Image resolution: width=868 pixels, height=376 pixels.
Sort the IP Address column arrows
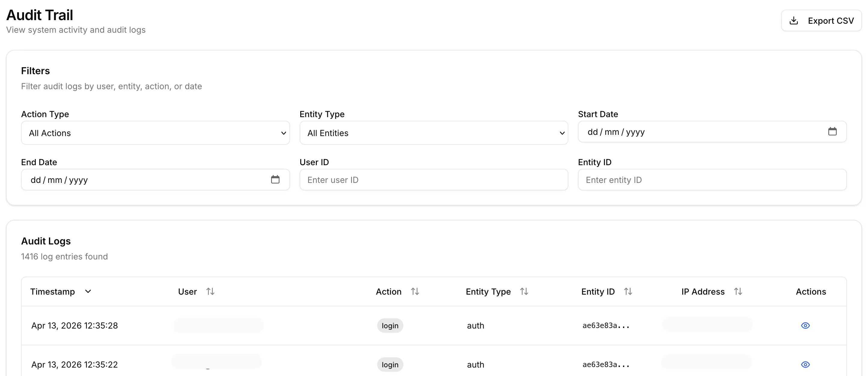[x=738, y=292]
